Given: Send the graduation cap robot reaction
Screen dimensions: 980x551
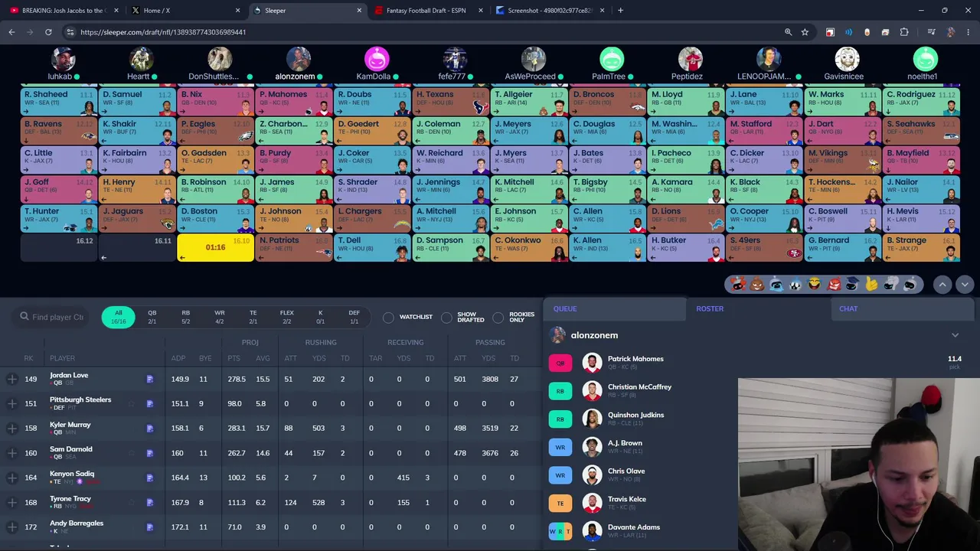Looking at the screenshot, I should (853, 284).
